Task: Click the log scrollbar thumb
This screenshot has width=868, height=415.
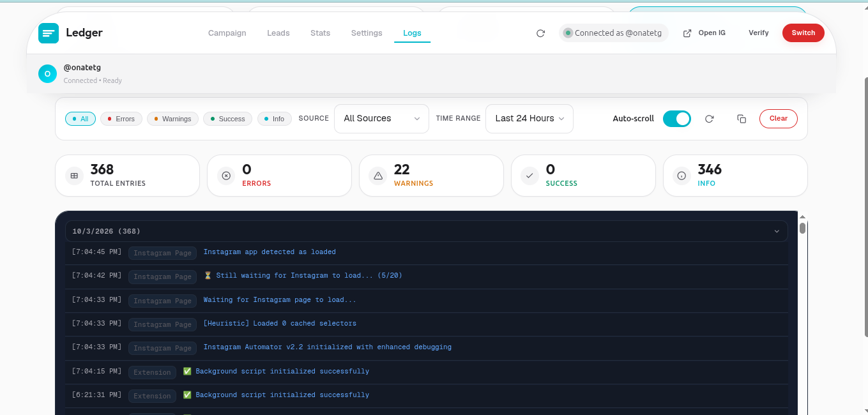Action: click(x=803, y=228)
